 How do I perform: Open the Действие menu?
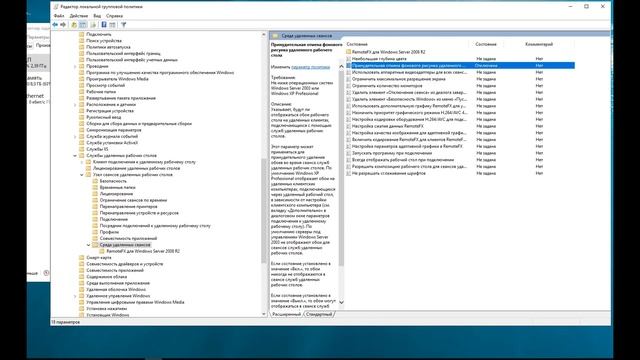79,16
